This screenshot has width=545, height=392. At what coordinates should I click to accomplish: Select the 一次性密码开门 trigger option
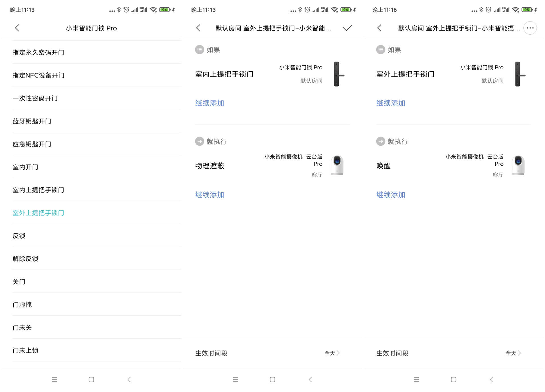tap(35, 98)
